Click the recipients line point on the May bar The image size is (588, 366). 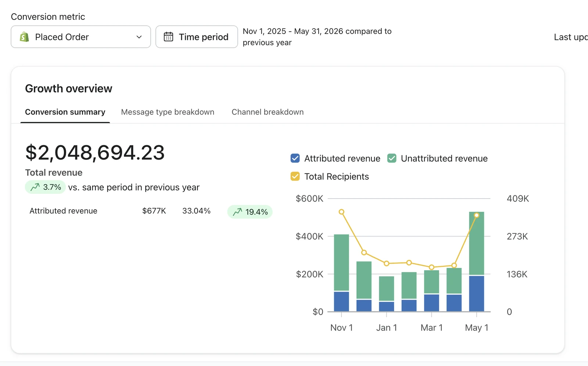[477, 215]
